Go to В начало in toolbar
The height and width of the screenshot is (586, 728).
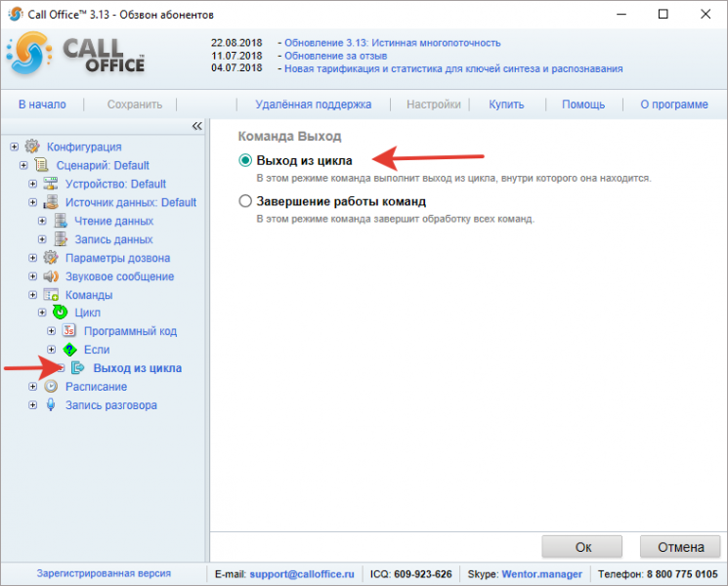(x=42, y=105)
